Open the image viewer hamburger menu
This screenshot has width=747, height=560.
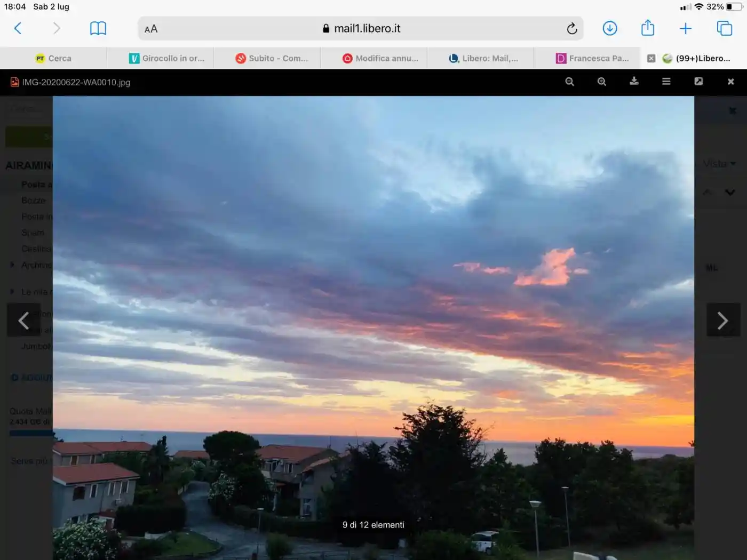coord(666,82)
